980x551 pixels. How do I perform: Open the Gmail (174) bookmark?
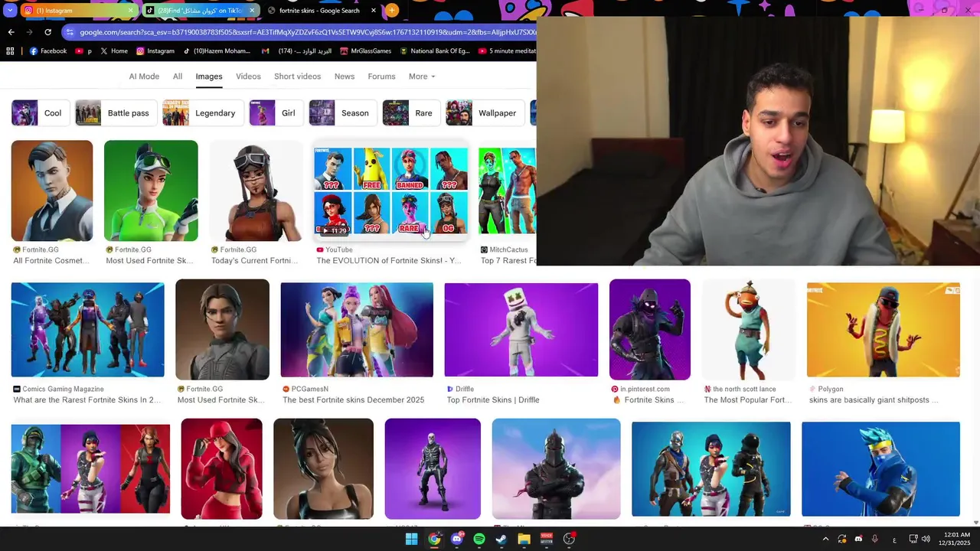click(297, 51)
